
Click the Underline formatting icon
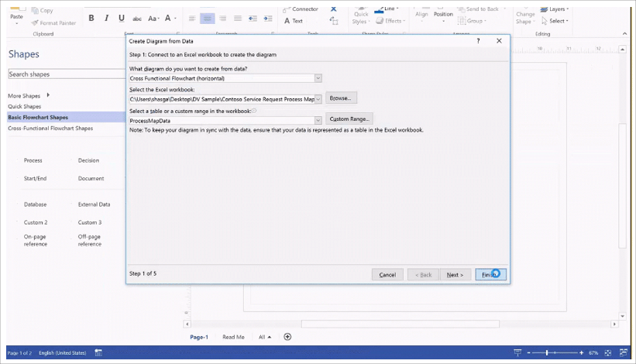pos(121,18)
